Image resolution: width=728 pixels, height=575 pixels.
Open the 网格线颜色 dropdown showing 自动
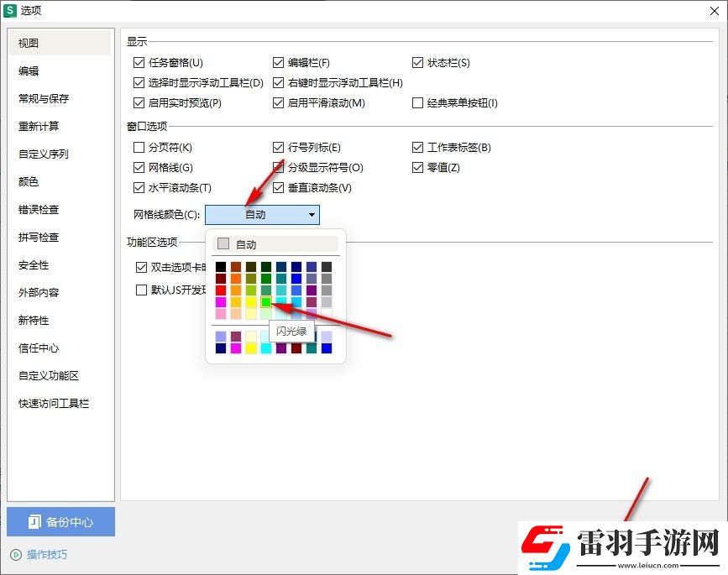point(261,215)
